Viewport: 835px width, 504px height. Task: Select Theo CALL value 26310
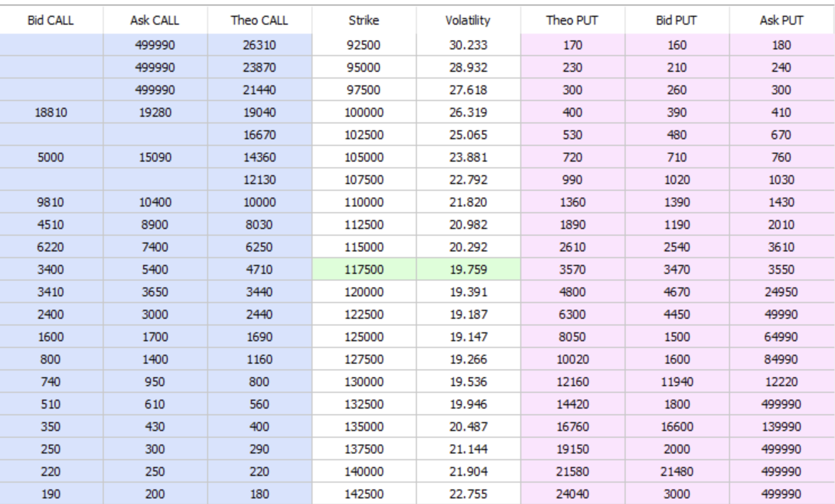click(x=259, y=45)
